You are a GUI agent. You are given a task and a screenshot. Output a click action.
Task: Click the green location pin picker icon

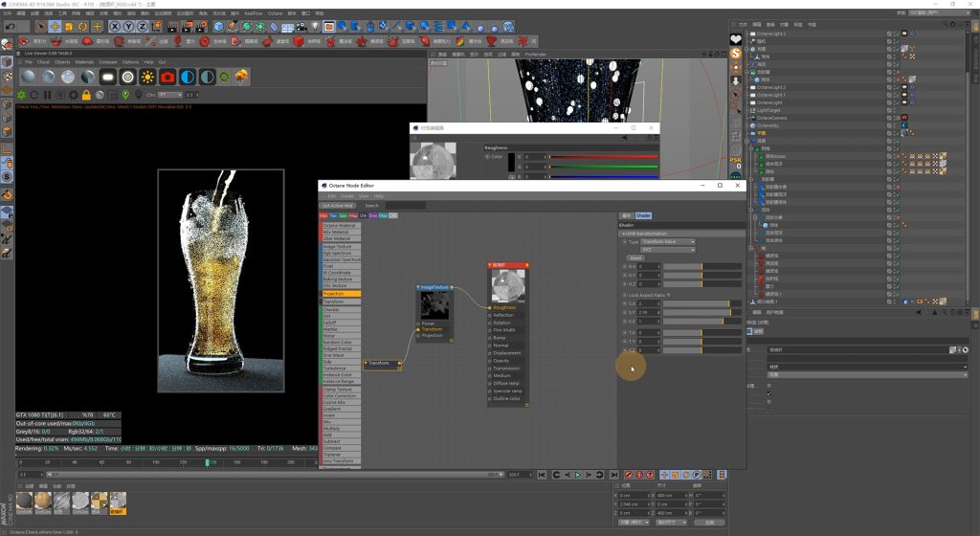coord(126,95)
